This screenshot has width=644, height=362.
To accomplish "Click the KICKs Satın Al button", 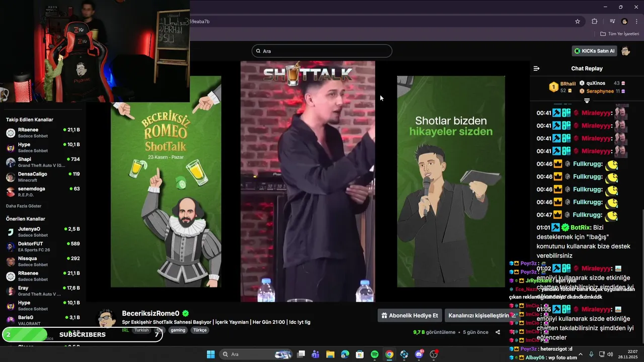I will click(594, 51).
